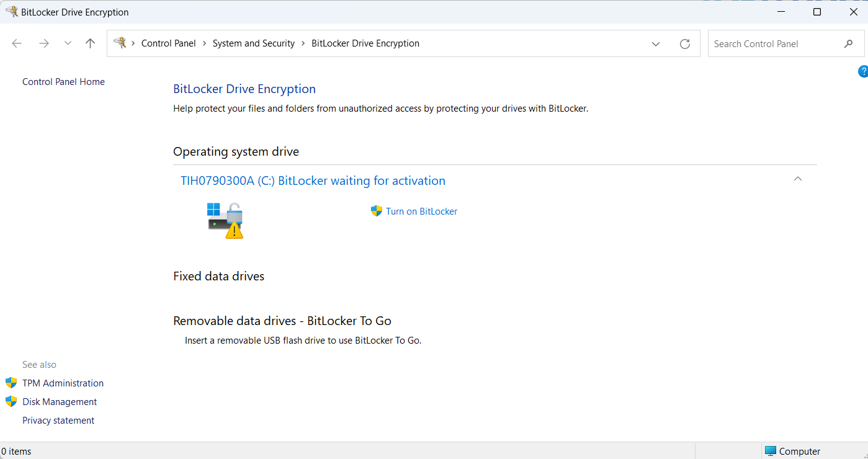Go back using the left arrow
Viewport: 868px width, 459px height.
coord(17,43)
